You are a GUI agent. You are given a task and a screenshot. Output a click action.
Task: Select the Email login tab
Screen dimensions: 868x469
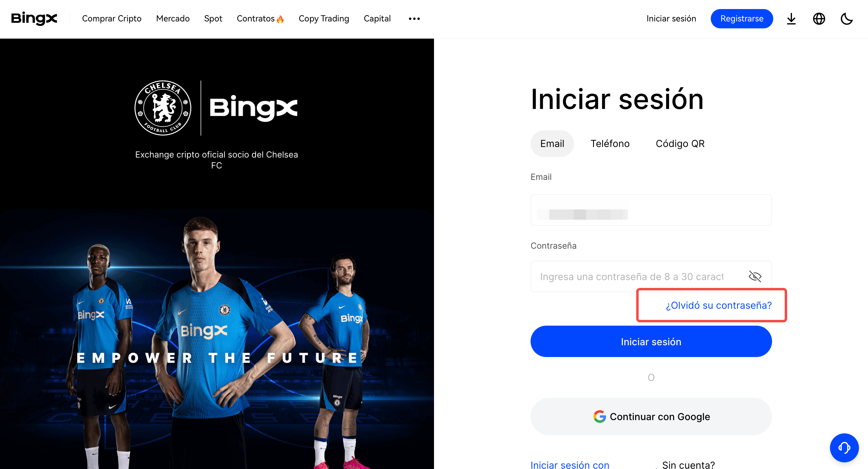click(552, 144)
